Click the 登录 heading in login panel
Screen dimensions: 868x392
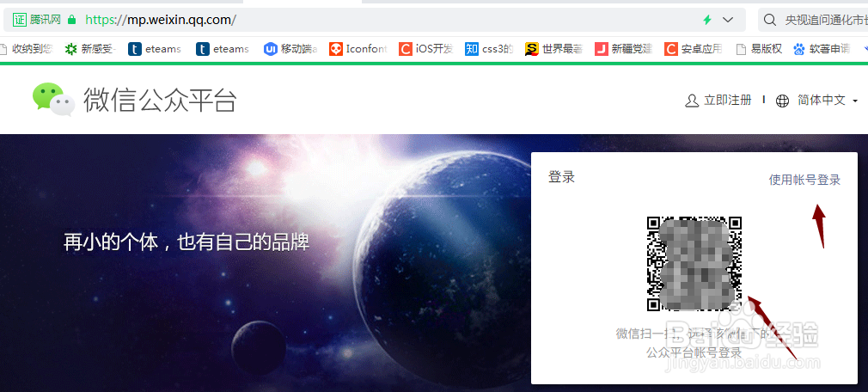coord(561,177)
